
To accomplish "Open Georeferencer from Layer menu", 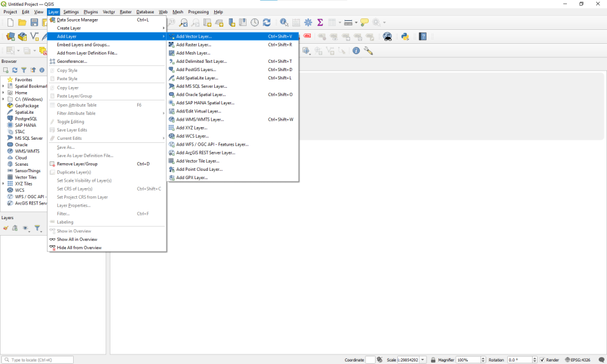I will (x=107, y=61).
